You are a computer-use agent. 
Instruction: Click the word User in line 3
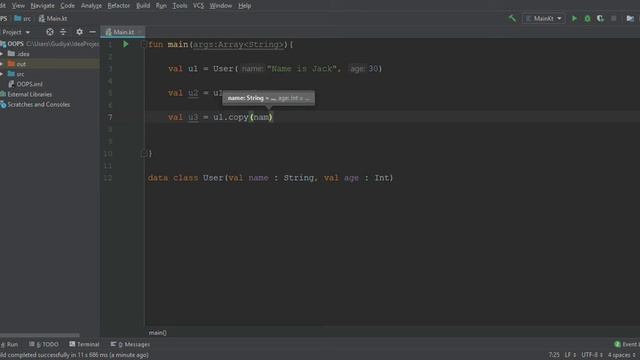pyautogui.click(x=223, y=69)
